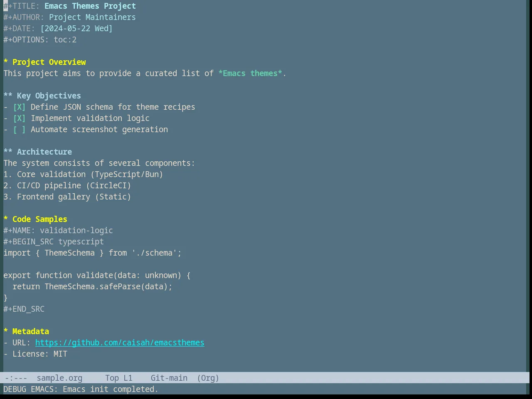Collapse the 'Project Overview' heading star

(6, 62)
